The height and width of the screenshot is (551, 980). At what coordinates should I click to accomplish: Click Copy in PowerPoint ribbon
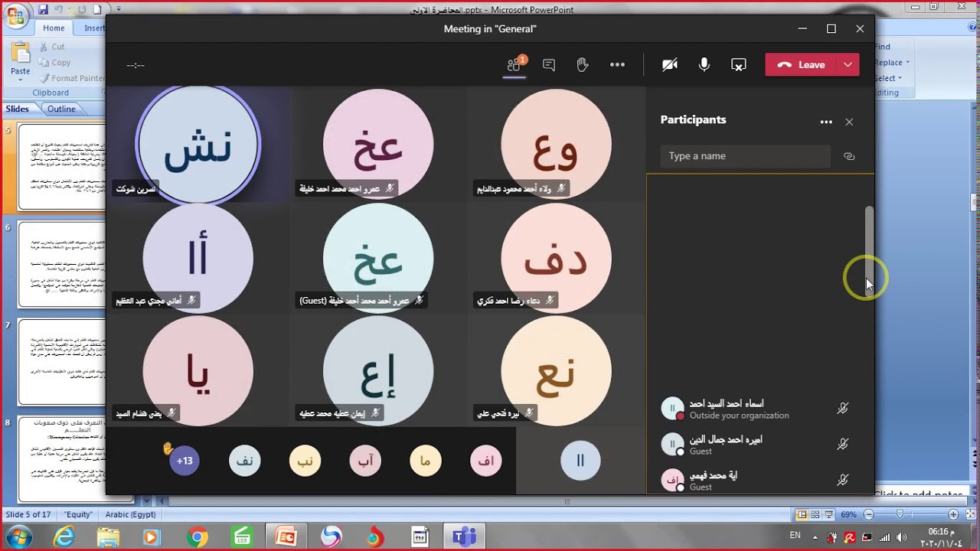click(55, 63)
